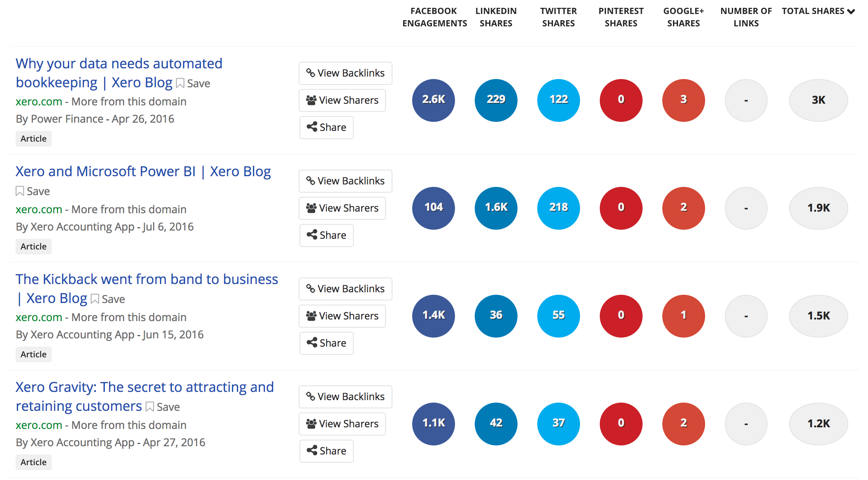Sort by Twitter Shares column header
This screenshot has width=868, height=480.
tap(559, 17)
